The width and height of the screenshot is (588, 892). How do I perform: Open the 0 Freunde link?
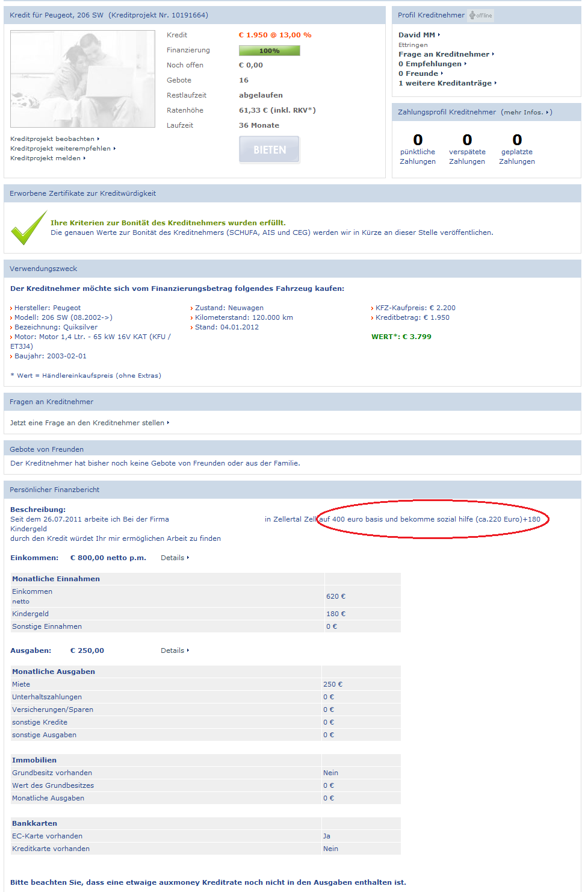coord(420,73)
